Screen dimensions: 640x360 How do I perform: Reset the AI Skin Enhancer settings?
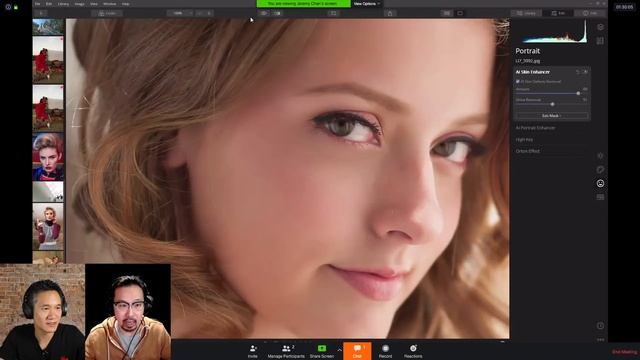[578, 72]
